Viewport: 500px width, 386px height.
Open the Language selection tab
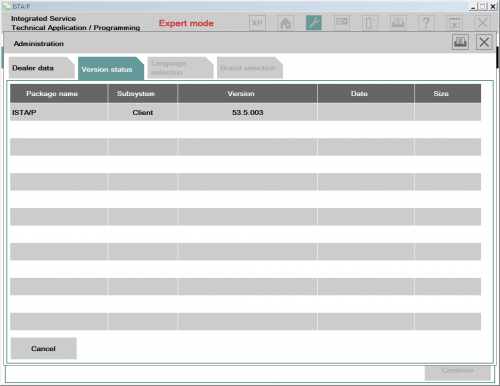pos(180,68)
